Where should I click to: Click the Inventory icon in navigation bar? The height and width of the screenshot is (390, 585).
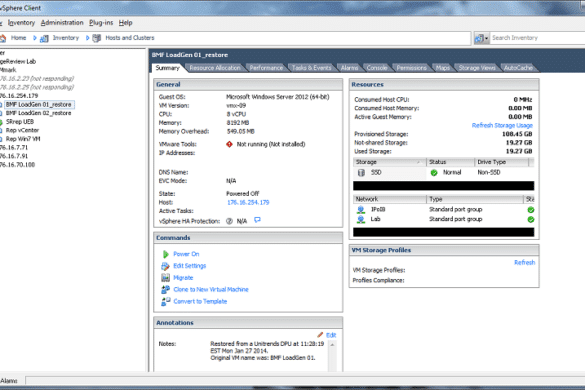(x=44, y=38)
